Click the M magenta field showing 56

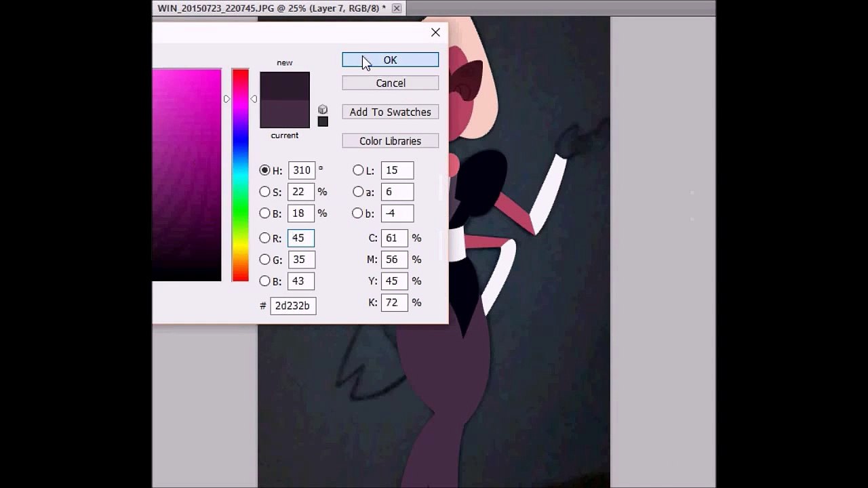tap(394, 259)
